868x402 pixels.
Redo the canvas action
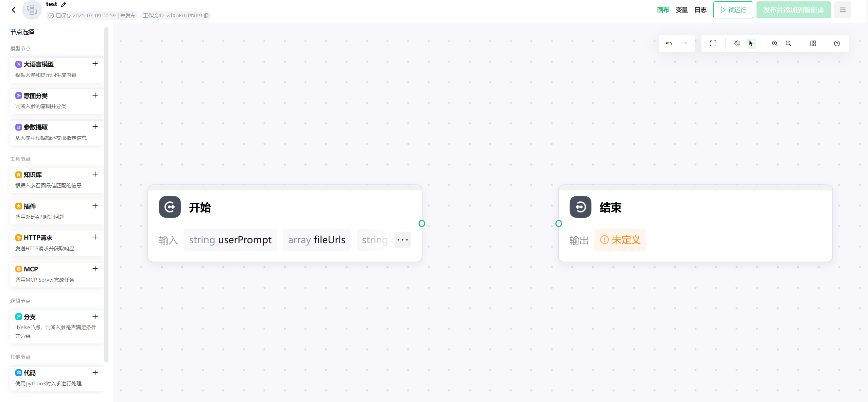(x=684, y=43)
